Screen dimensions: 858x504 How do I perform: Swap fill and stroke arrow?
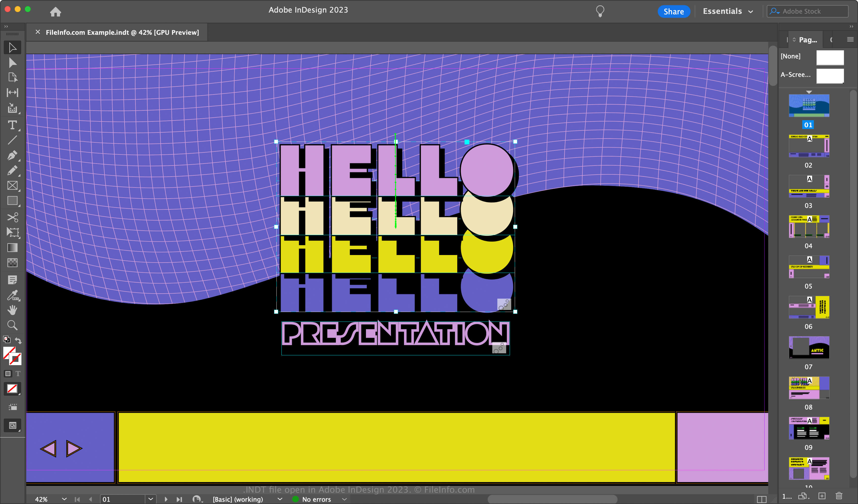pos(18,340)
